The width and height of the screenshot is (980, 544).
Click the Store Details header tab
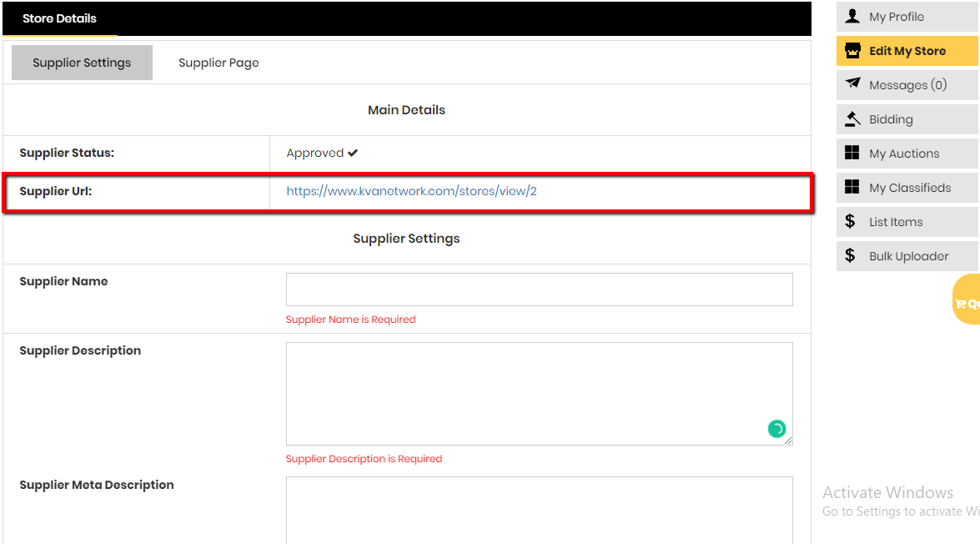59,18
